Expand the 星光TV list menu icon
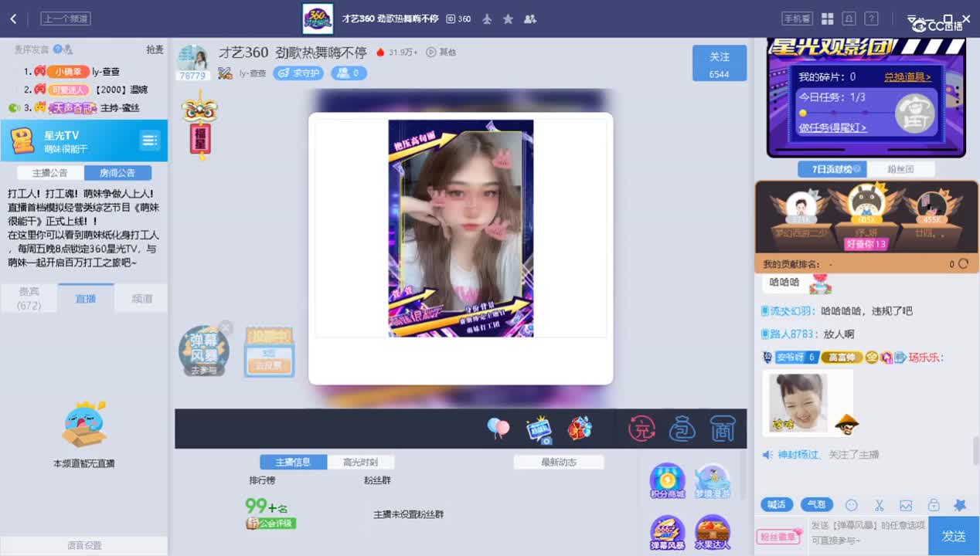Image resolution: width=980 pixels, height=556 pixels. click(149, 141)
